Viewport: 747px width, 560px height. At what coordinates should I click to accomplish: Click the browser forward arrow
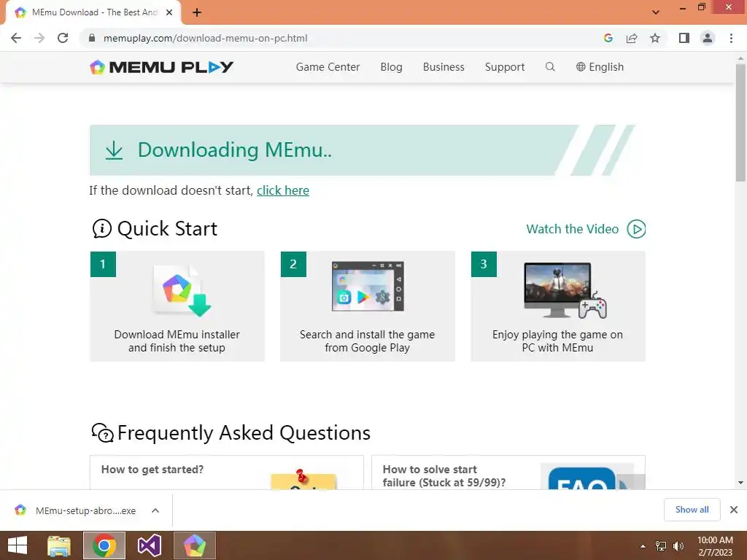pos(39,38)
